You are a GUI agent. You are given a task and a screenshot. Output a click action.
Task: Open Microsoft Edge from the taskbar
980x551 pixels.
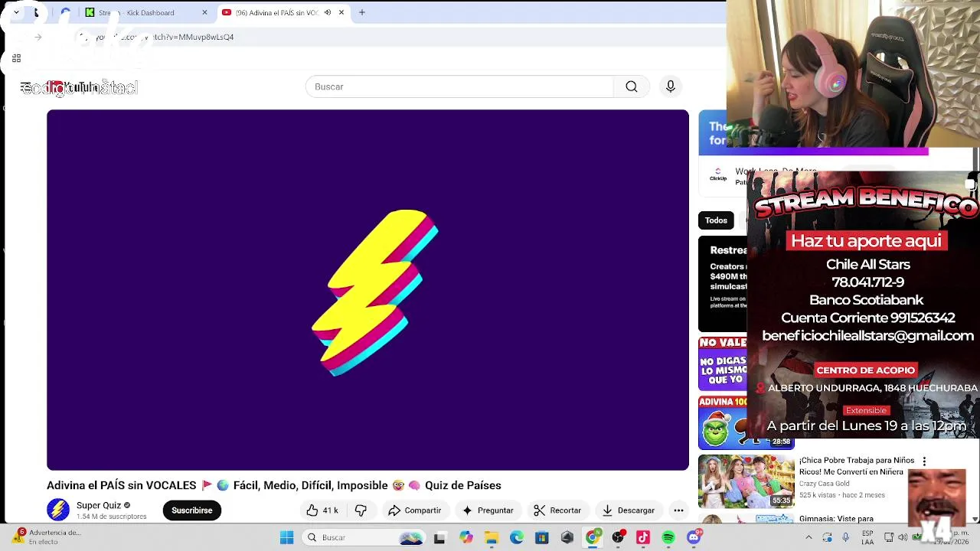click(517, 538)
